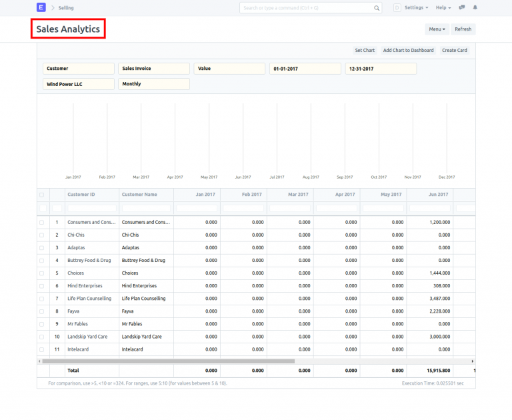Click the ERPNext home logo icon
This screenshot has width=512, height=420.
pos(41,7)
